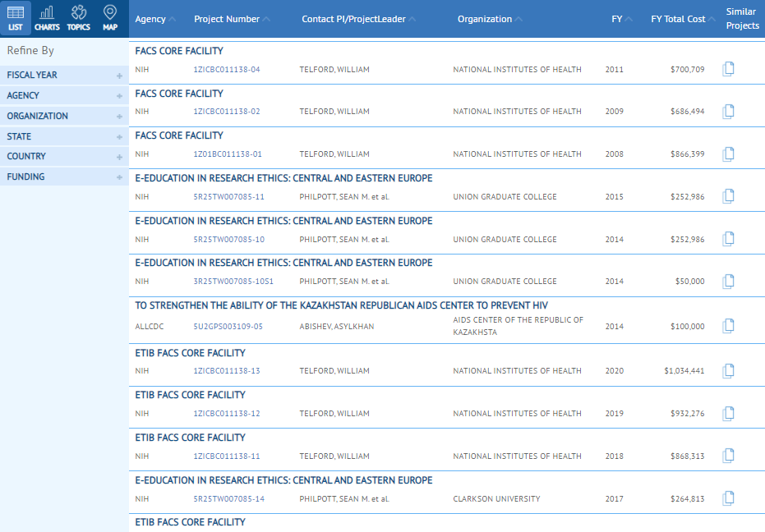Expand the FISCAL YEAR filter
The image size is (765, 532).
coord(64,75)
